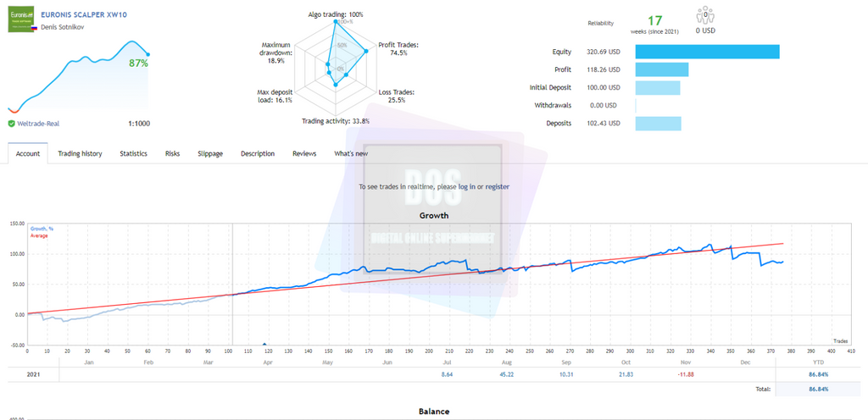Open the Description tab
The width and height of the screenshot is (868, 420).
(258, 153)
